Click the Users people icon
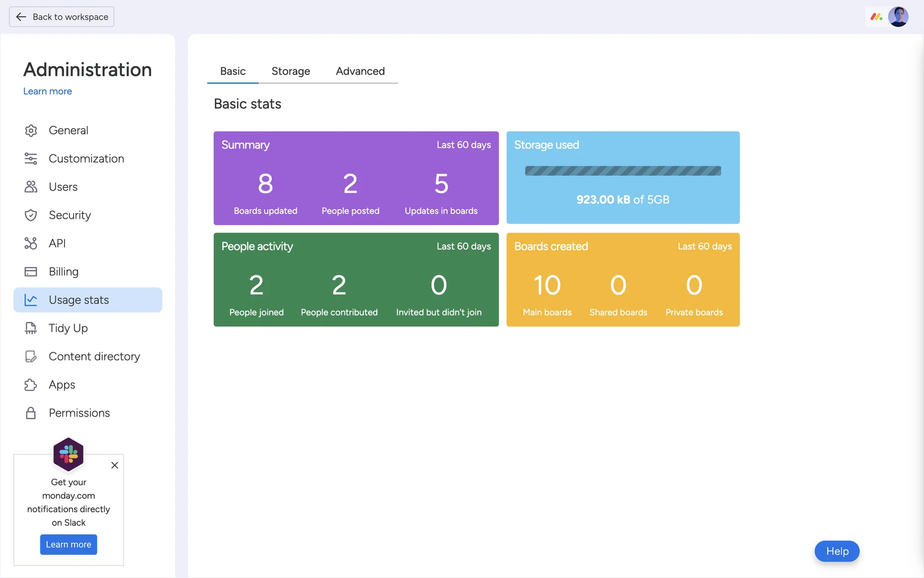Image resolution: width=924 pixels, height=578 pixels. pos(31,187)
